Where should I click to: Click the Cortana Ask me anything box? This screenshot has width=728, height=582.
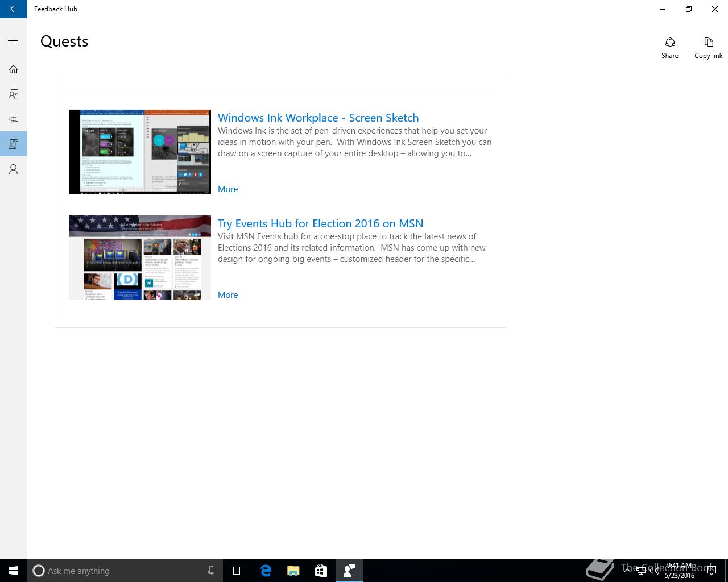click(x=125, y=571)
